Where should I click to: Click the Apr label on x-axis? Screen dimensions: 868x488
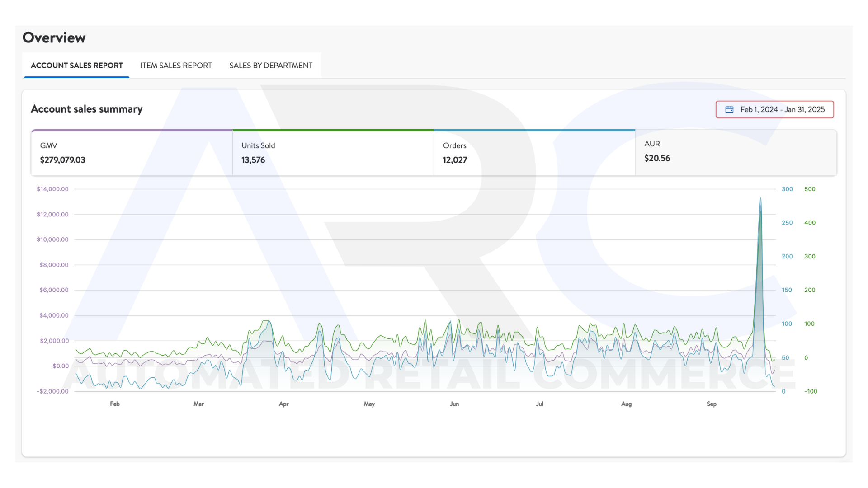coord(283,404)
